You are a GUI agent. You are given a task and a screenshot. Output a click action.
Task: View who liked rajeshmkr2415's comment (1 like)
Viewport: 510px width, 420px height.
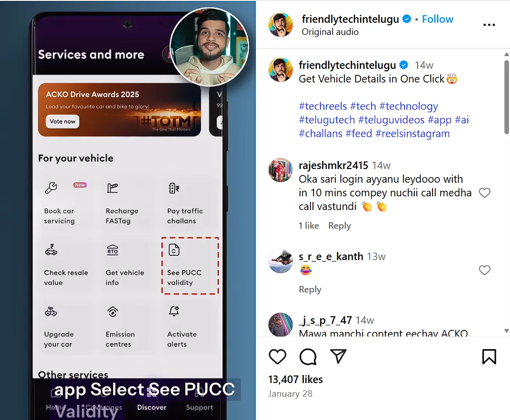tap(308, 226)
